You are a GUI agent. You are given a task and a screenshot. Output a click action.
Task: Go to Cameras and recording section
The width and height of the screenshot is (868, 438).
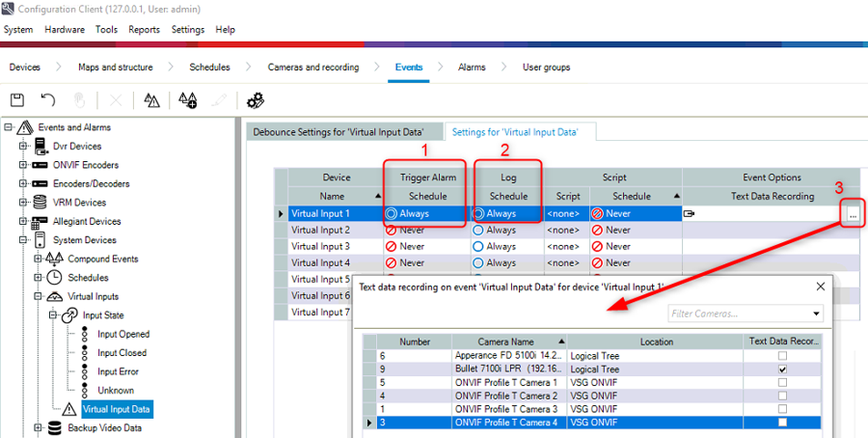[x=313, y=68]
